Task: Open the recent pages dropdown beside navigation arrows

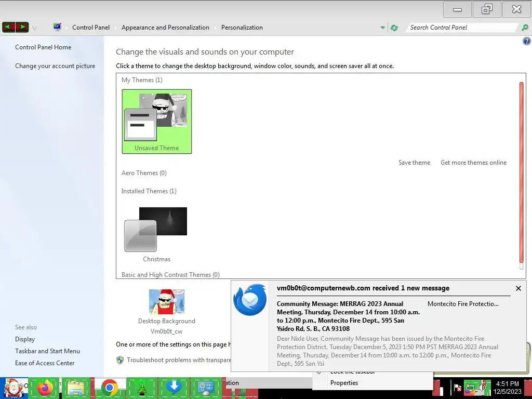Action: pos(34,28)
